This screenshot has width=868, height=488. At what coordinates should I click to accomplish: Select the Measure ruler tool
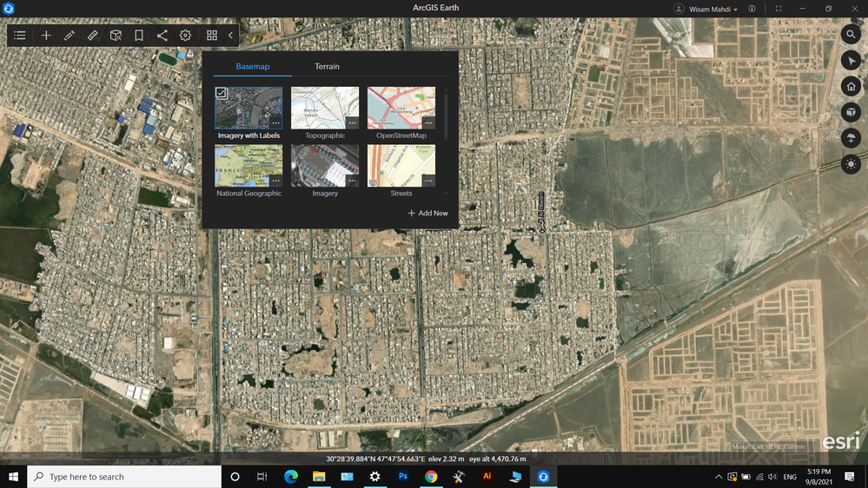pyautogui.click(x=92, y=36)
